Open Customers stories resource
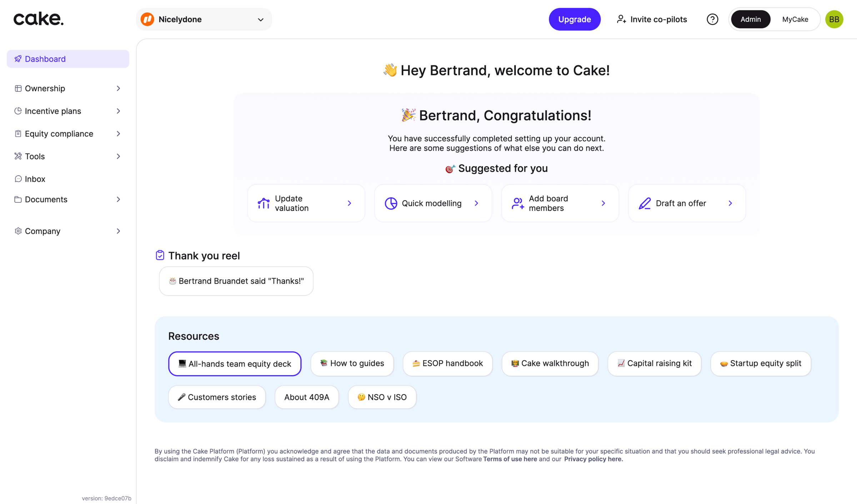 click(217, 397)
